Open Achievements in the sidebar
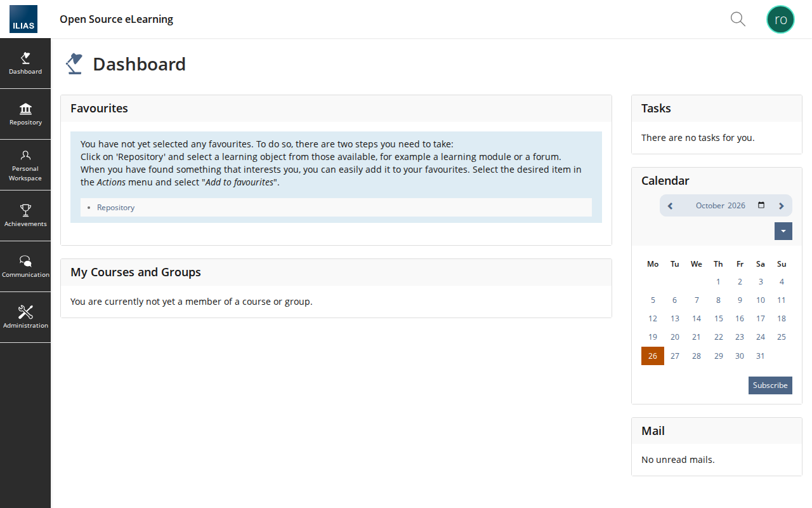The image size is (812, 508). (x=25, y=216)
